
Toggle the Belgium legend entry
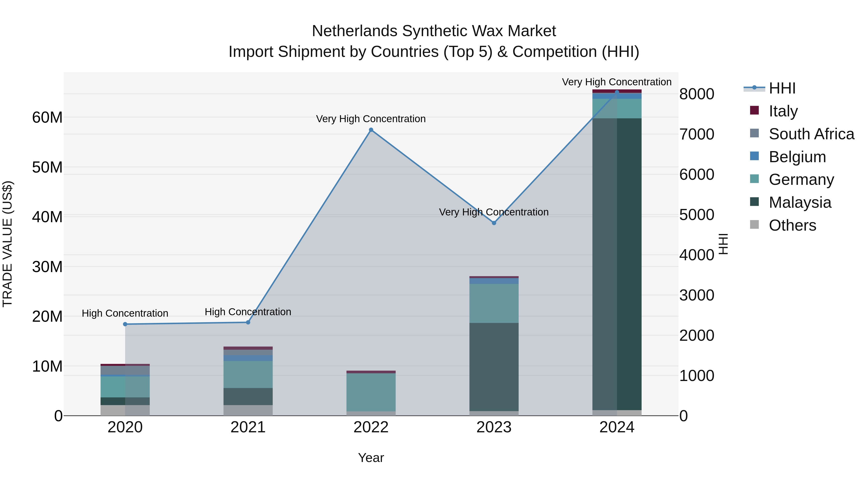(788, 157)
